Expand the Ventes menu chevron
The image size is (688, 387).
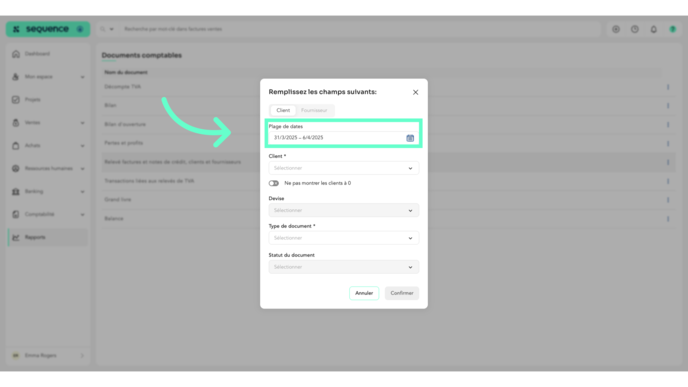pos(82,123)
